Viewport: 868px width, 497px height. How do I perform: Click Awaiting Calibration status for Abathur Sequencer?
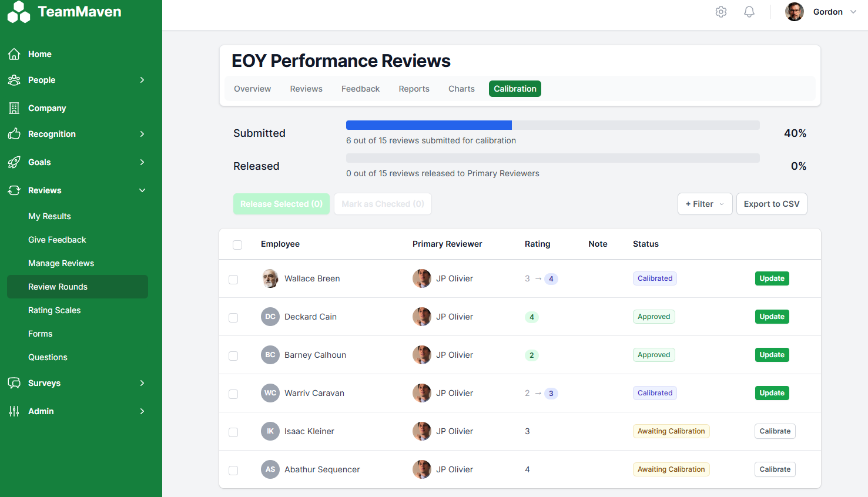pyautogui.click(x=671, y=469)
